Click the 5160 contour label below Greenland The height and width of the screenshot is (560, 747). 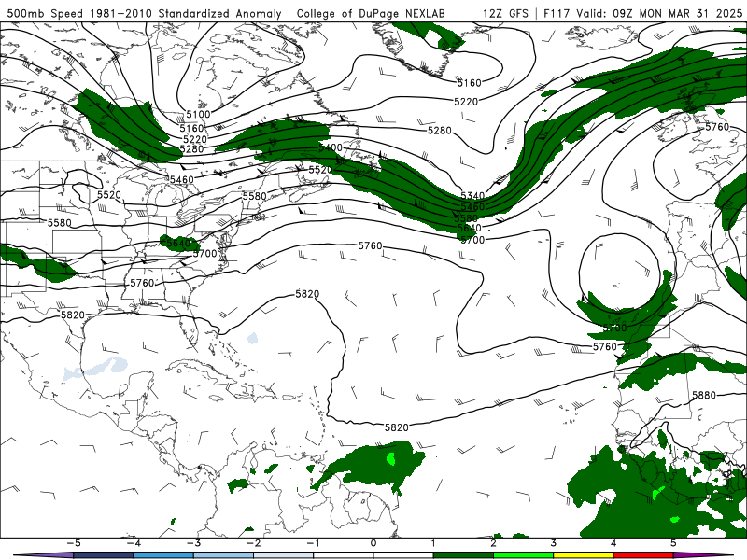tap(470, 83)
